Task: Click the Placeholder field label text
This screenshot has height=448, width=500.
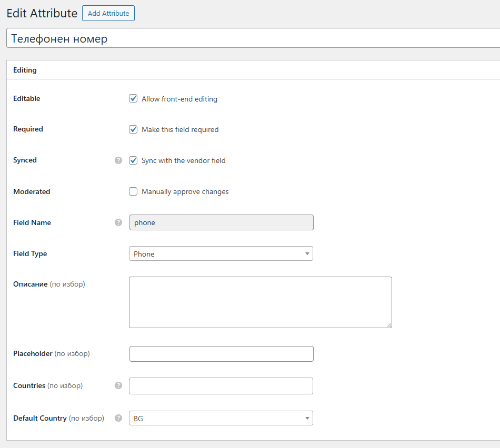Action: point(33,354)
